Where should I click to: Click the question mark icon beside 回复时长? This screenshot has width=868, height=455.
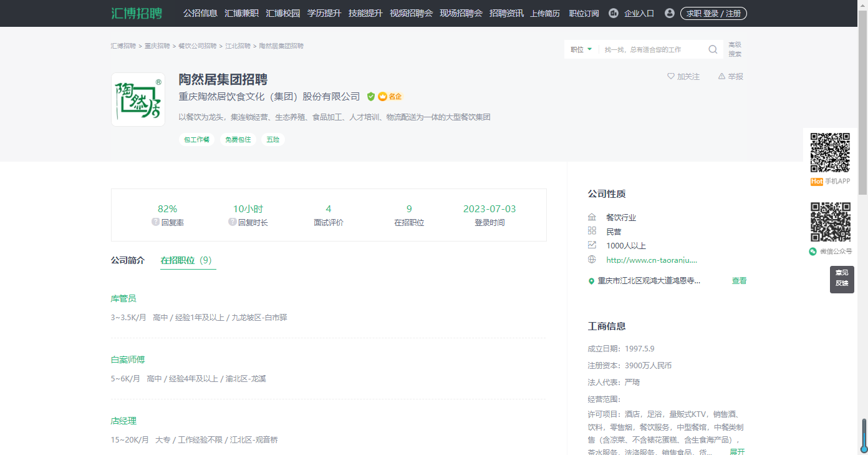(232, 222)
